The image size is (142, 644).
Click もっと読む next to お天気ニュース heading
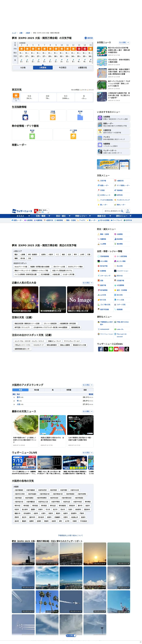tap(124, 42)
